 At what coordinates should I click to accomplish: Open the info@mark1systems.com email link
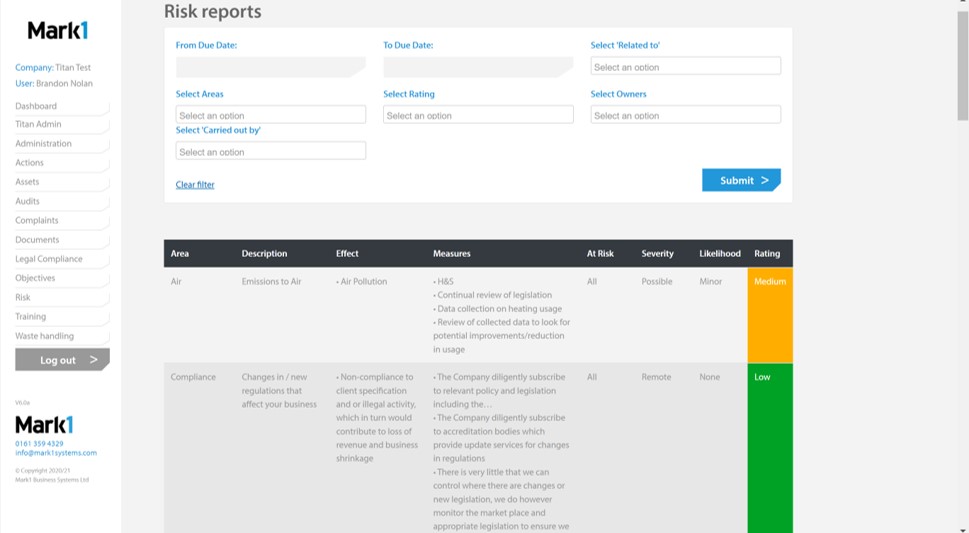coord(56,453)
